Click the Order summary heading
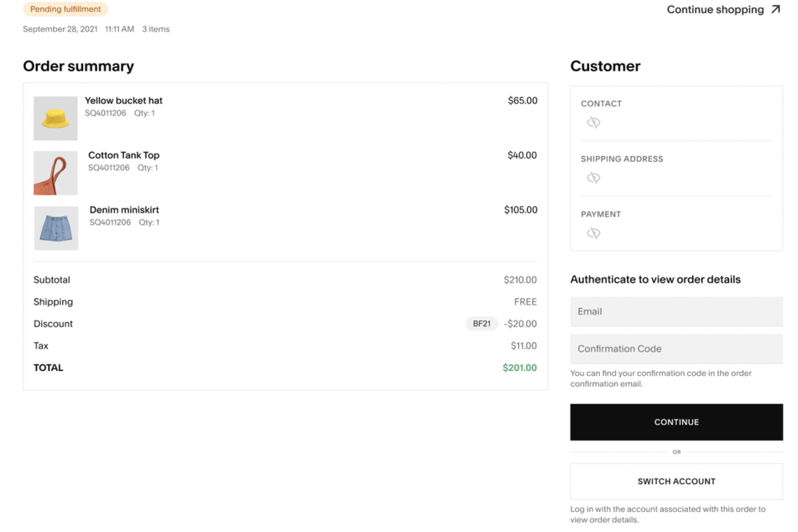Image resolution: width=798 pixels, height=532 pixels. pos(78,66)
